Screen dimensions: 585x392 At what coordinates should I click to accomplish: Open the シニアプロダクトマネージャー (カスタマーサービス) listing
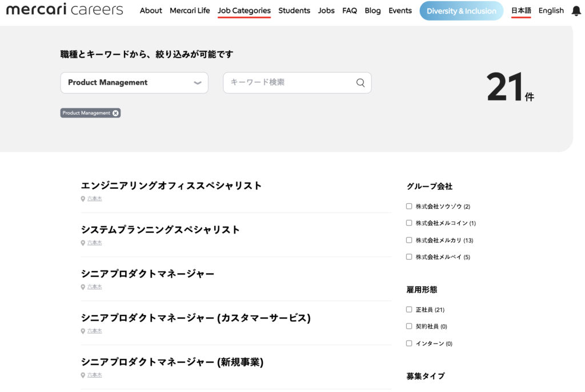195,318
